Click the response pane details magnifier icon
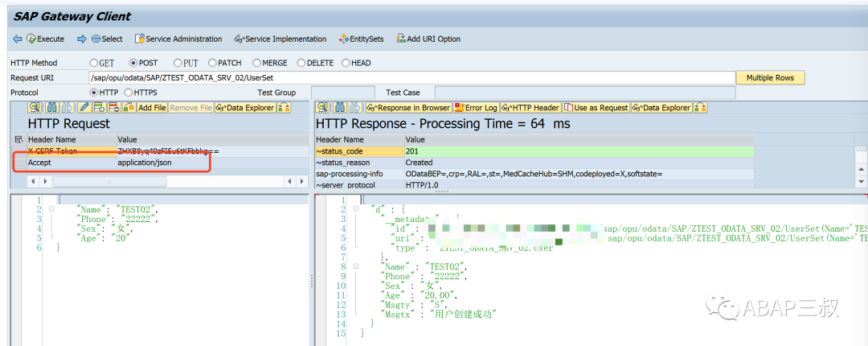This screenshot has height=346, width=868. 323,108
